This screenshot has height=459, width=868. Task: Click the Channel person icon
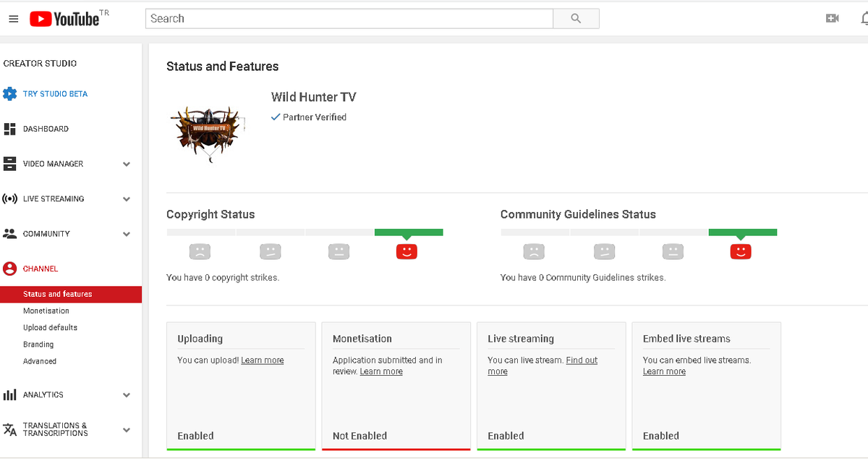[x=9, y=269]
